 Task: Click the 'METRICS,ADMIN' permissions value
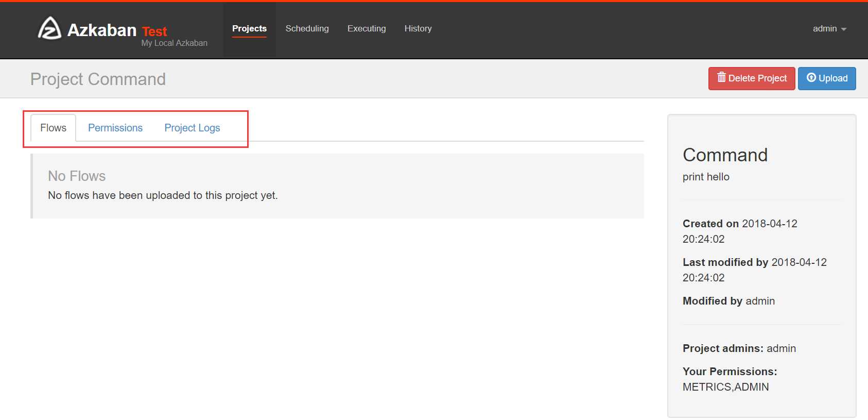[726, 387]
